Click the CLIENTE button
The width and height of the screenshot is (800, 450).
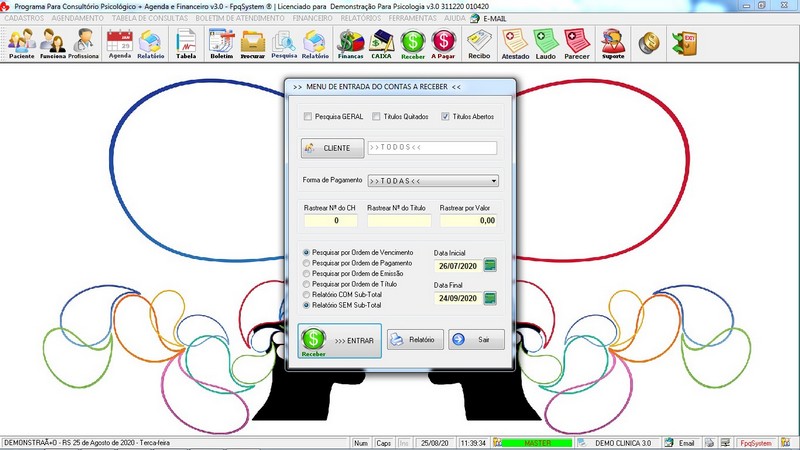(332, 148)
